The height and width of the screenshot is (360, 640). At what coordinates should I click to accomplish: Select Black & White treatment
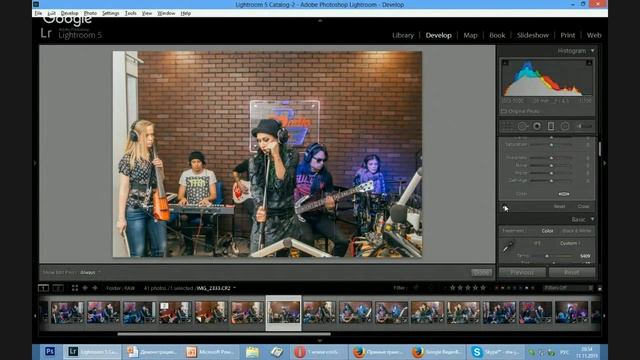click(577, 231)
